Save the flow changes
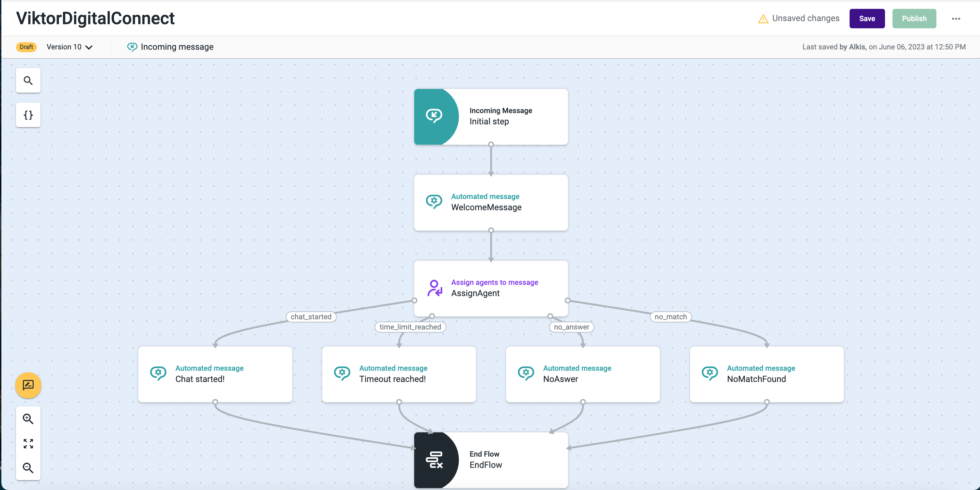The height and width of the screenshot is (490, 980). 867,19
